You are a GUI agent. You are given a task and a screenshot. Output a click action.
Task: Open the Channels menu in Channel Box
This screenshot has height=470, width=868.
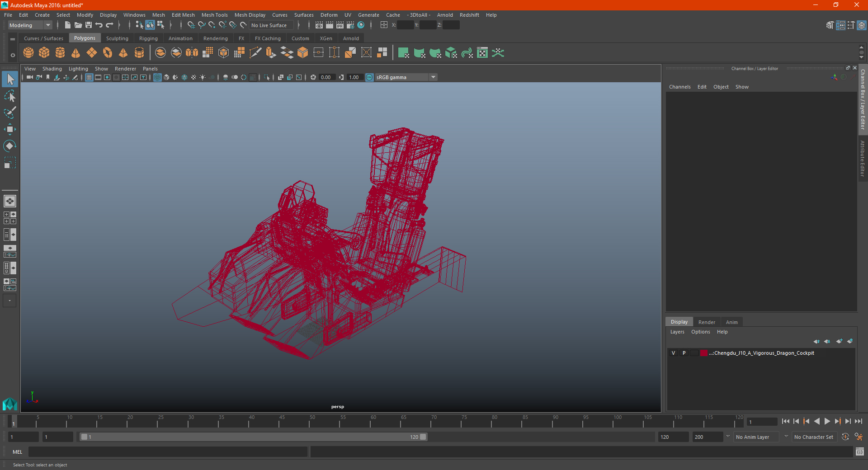point(679,87)
